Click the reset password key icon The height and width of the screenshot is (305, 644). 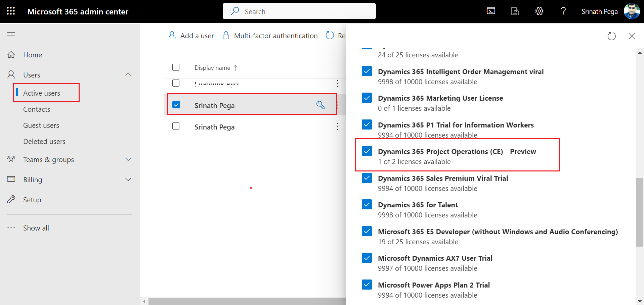pyautogui.click(x=320, y=105)
